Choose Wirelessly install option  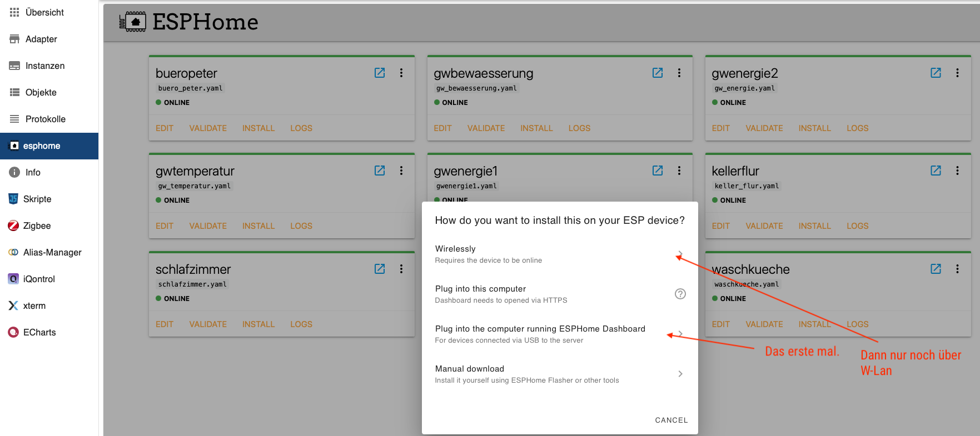pos(560,254)
